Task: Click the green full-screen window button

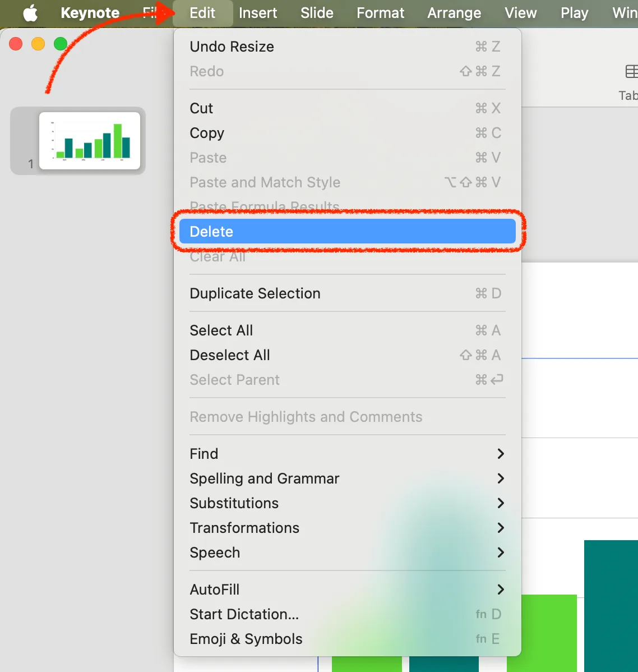Action: (x=61, y=44)
